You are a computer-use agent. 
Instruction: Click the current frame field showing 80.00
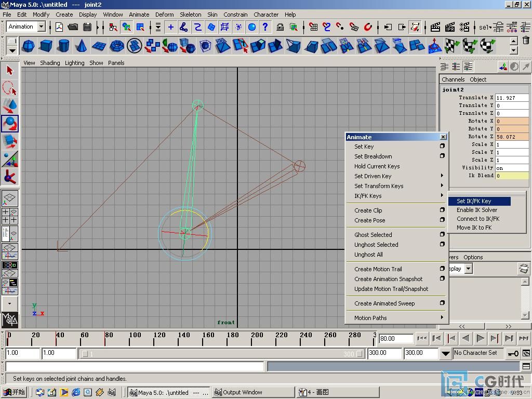[x=395, y=339]
